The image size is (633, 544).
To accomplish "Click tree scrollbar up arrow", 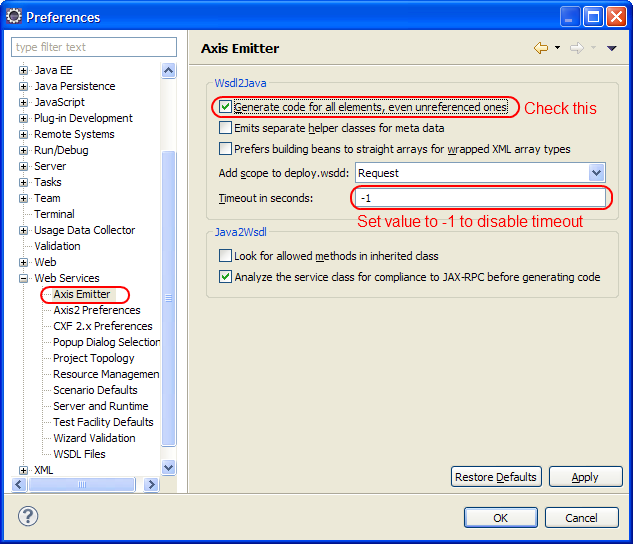I will [x=168, y=71].
